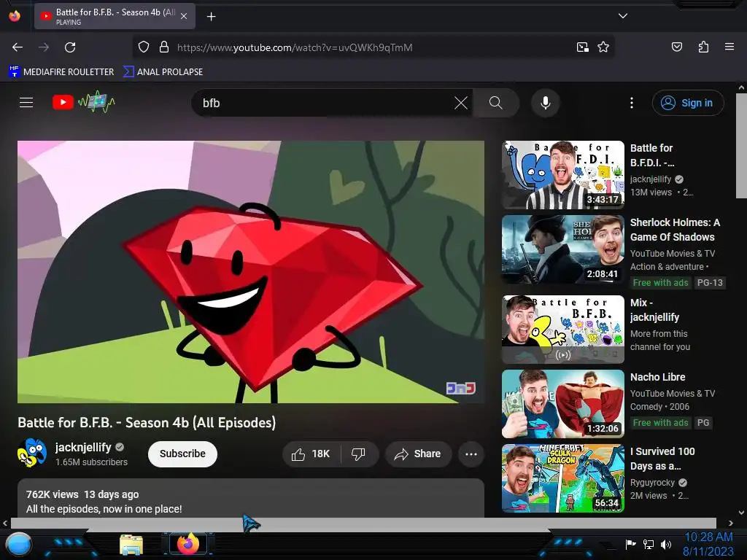Share this video
747x560 pixels.
point(417,454)
